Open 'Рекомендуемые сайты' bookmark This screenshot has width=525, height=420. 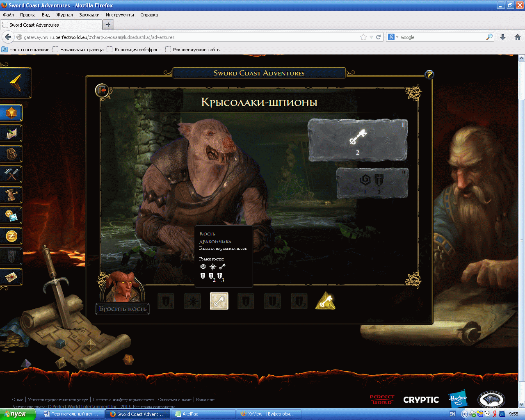[193, 50]
